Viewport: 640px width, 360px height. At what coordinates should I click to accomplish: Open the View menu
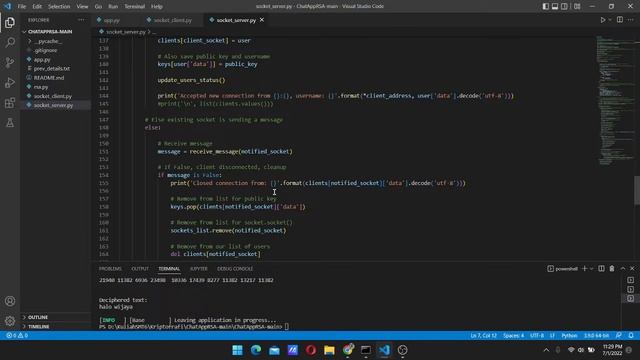[x=82, y=7]
